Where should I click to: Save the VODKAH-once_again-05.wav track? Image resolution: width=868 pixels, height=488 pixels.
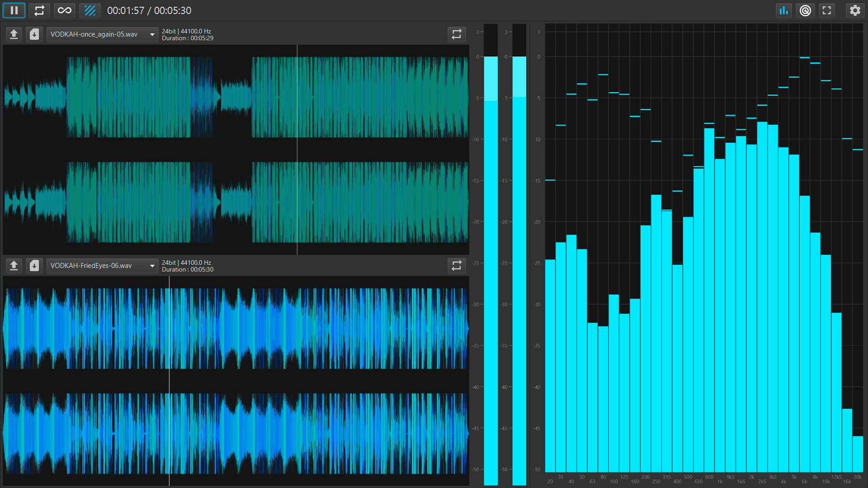point(34,34)
